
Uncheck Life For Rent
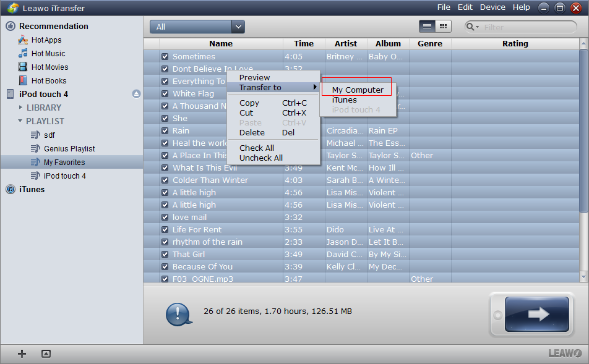tap(165, 230)
